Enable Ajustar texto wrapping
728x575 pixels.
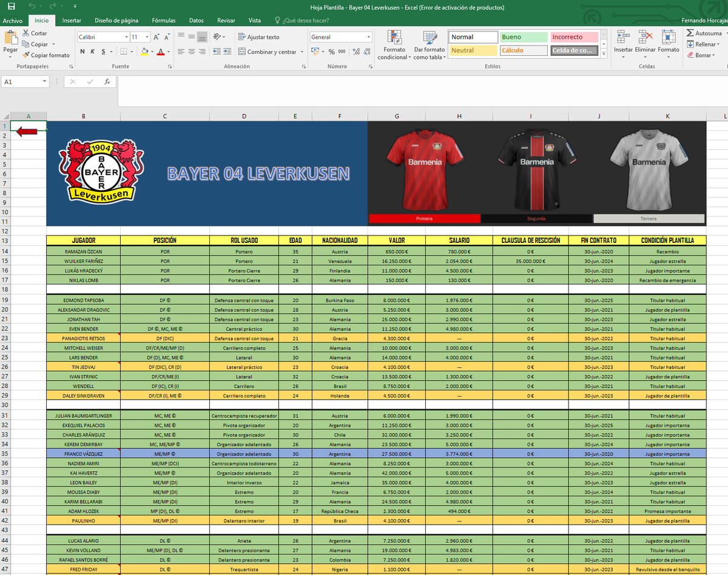pyautogui.click(x=259, y=37)
